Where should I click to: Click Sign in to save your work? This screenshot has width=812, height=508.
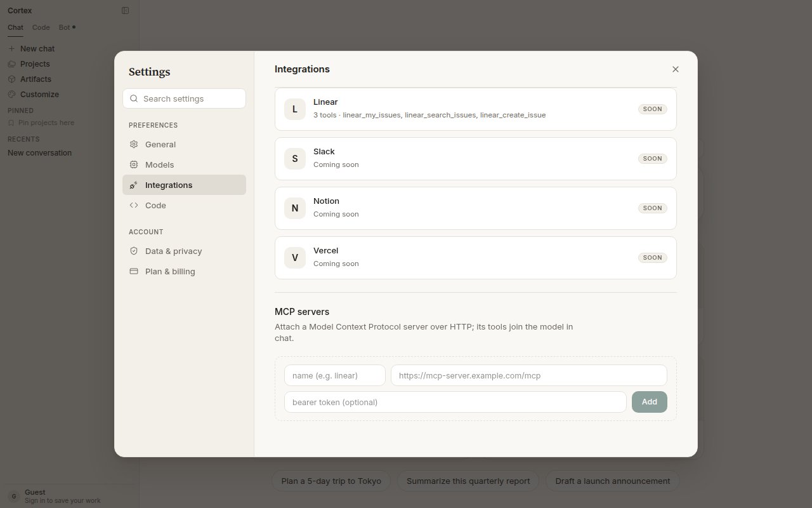click(63, 500)
